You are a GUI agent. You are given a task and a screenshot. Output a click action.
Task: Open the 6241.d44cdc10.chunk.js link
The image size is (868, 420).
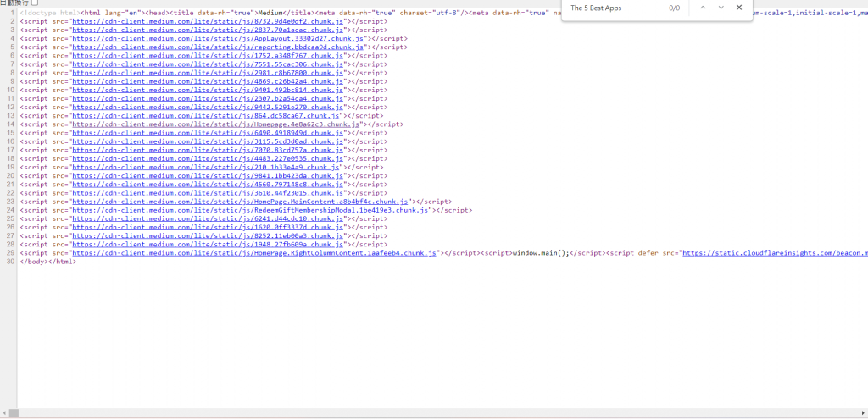[x=209, y=218]
